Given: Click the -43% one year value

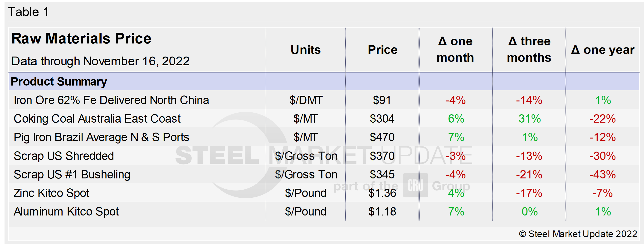Looking at the screenshot, I should 602,174.
